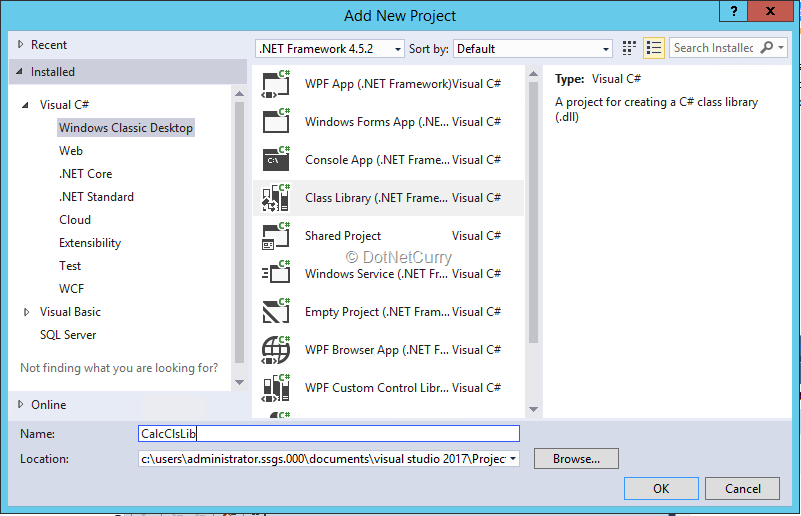Image resolution: width=801 pixels, height=516 pixels.
Task: Open the search options dropdown arrow
Action: (781, 48)
